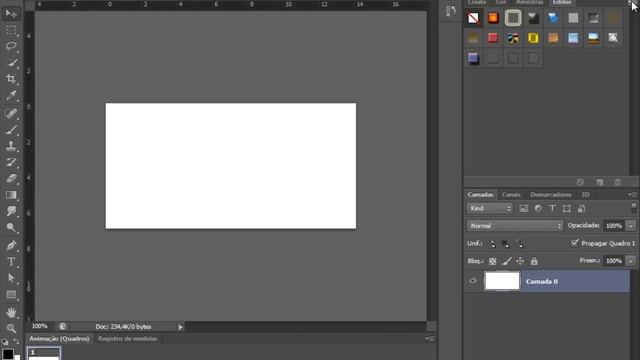
Task: Click the trash icon in Estilos footer
Action: pyautogui.click(x=618, y=182)
